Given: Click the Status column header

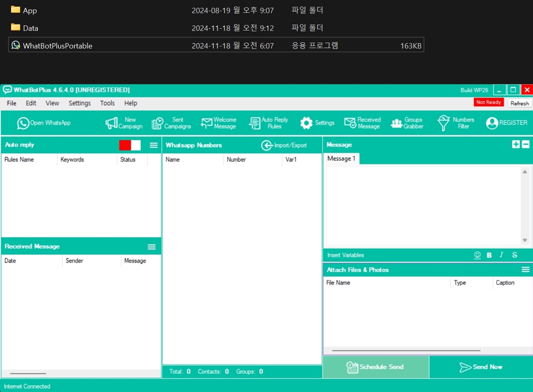Looking at the screenshot, I should (132, 160).
